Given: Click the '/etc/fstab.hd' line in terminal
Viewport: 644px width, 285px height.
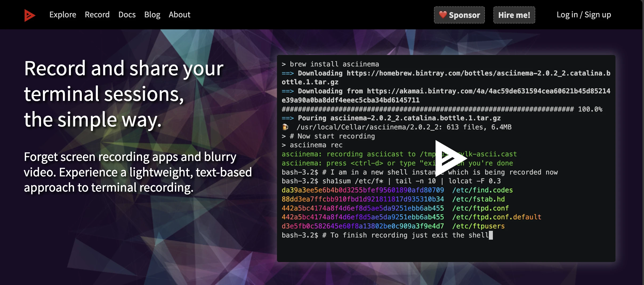Looking at the screenshot, I should pyautogui.click(x=393, y=199).
